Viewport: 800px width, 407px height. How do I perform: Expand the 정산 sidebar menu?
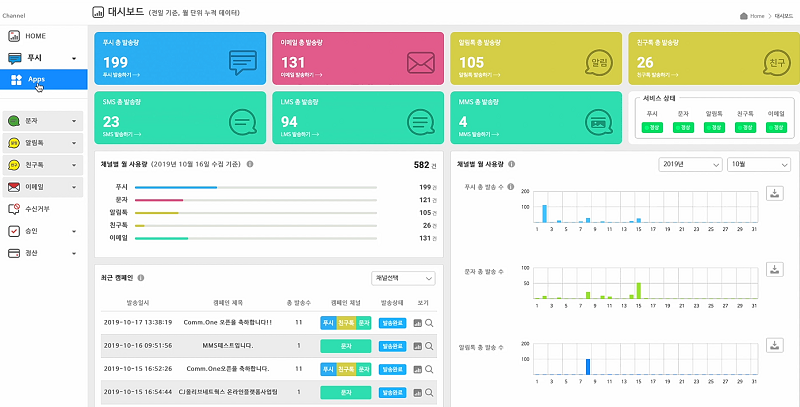[43, 253]
